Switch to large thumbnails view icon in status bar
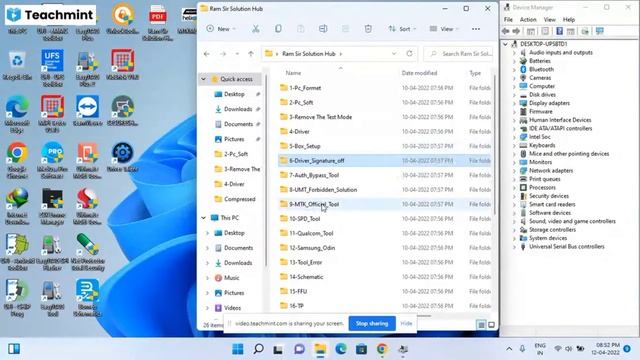Image resolution: width=640 pixels, height=360 pixels. (491, 325)
